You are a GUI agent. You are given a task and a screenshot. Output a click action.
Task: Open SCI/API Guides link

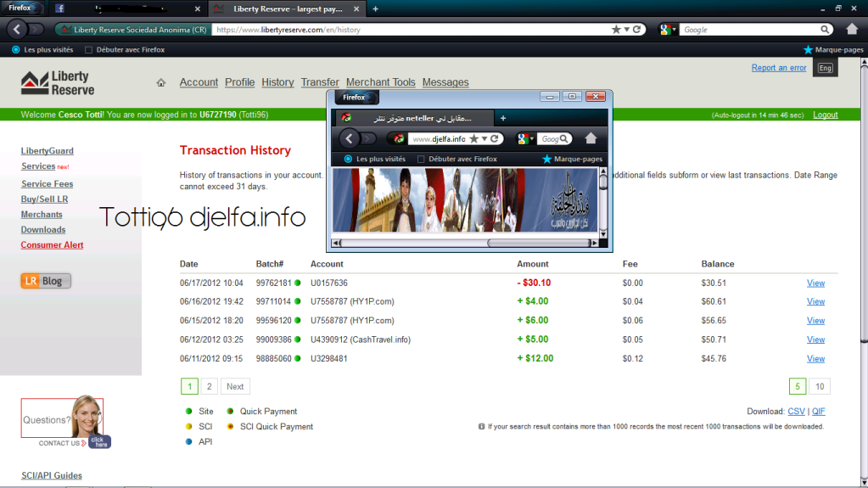(x=52, y=476)
